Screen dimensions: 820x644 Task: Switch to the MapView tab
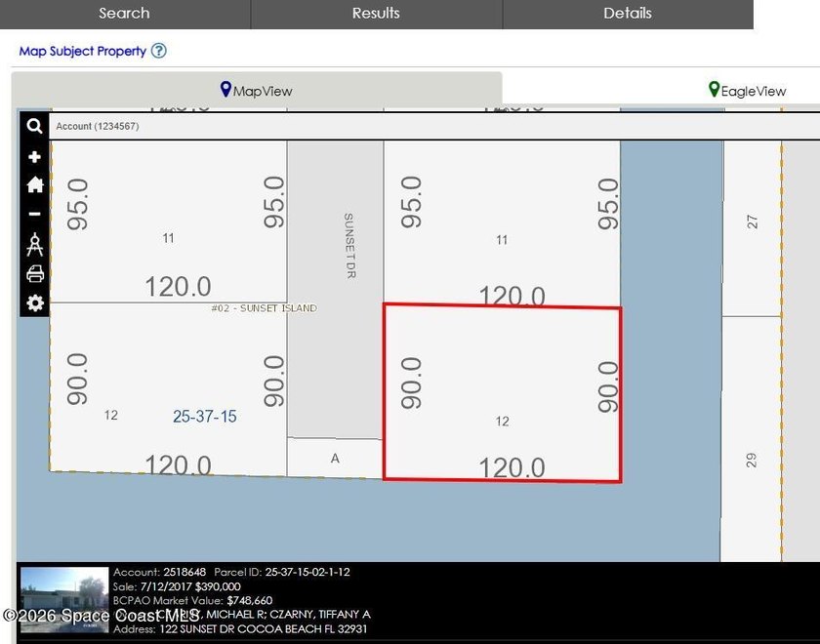click(256, 91)
